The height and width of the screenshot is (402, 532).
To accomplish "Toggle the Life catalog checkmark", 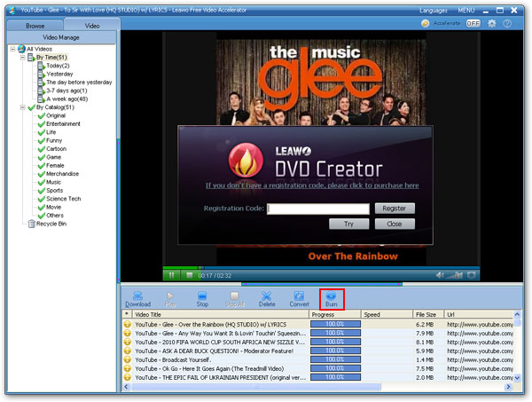I will point(42,132).
